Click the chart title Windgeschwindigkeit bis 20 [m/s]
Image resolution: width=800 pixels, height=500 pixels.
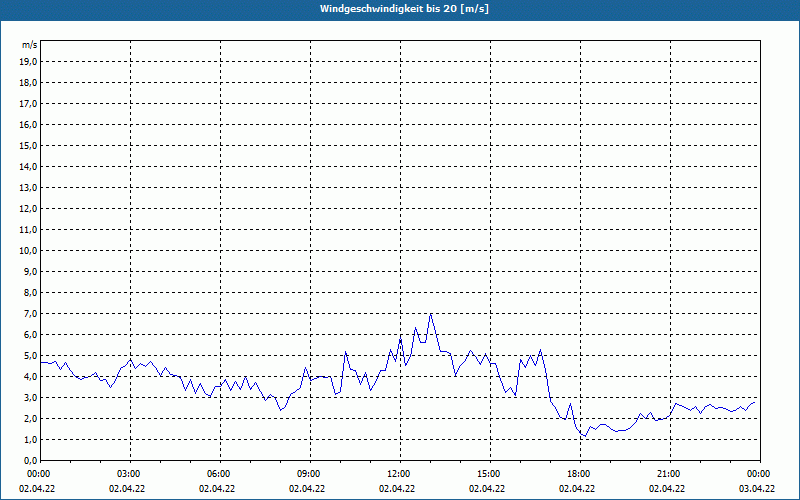[404, 9]
